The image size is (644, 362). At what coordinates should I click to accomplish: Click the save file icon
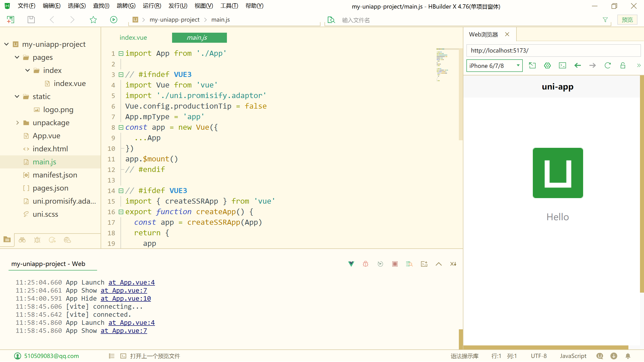[31, 20]
